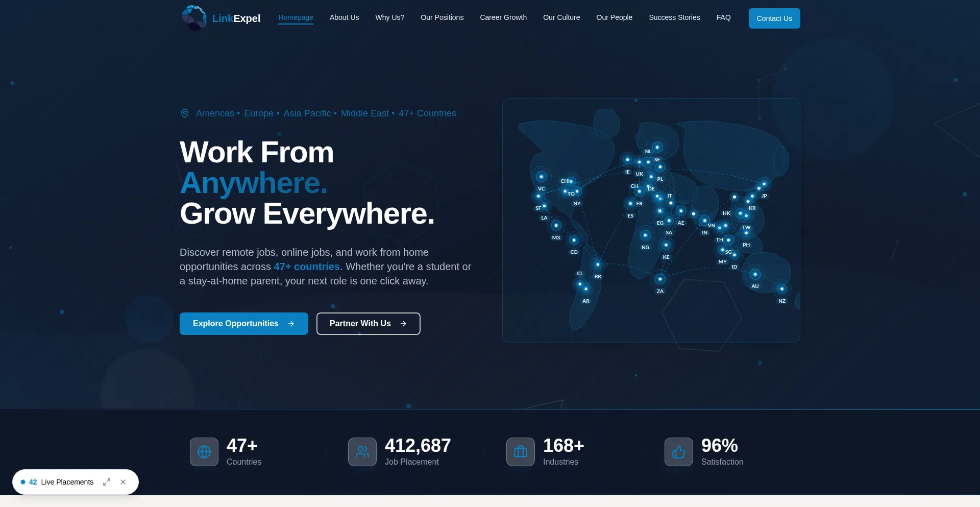Visit Our Culture page
This screenshot has height=507, width=980.
561,17
